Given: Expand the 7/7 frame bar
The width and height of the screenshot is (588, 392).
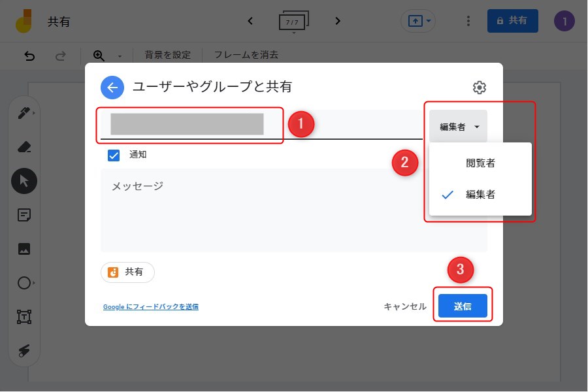Looking at the screenshot, I should (293, 22).
